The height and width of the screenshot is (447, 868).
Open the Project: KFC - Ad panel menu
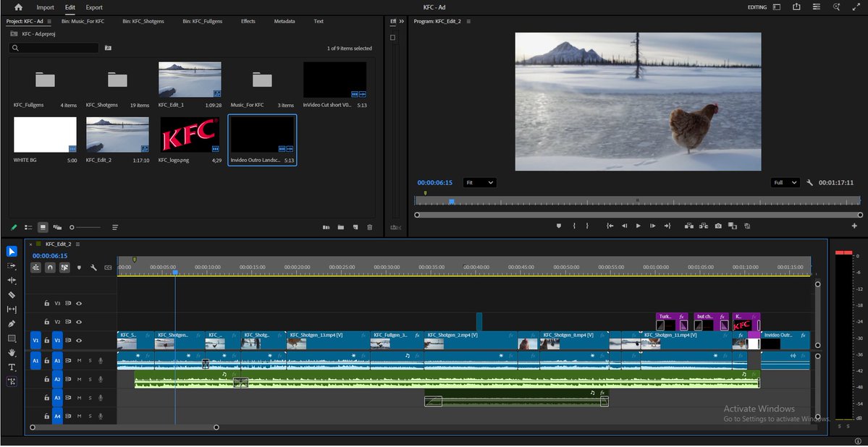point(49,21)
